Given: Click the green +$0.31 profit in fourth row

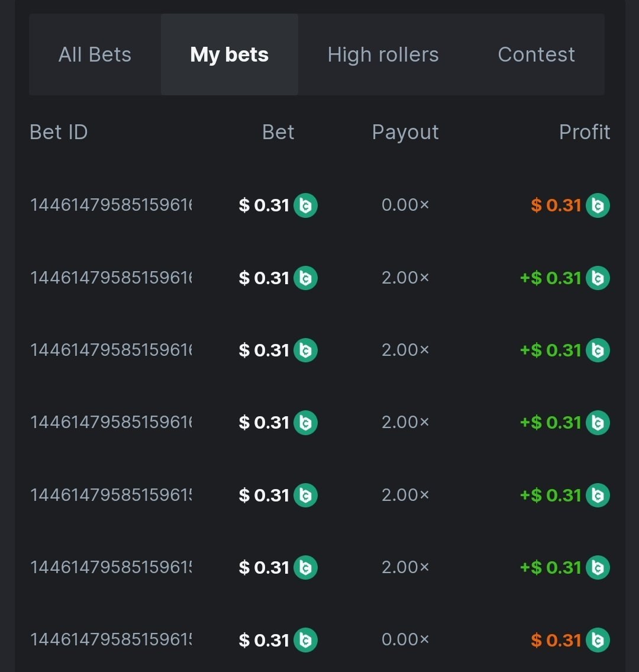Looking at the screenshot, I should (551, 423).
